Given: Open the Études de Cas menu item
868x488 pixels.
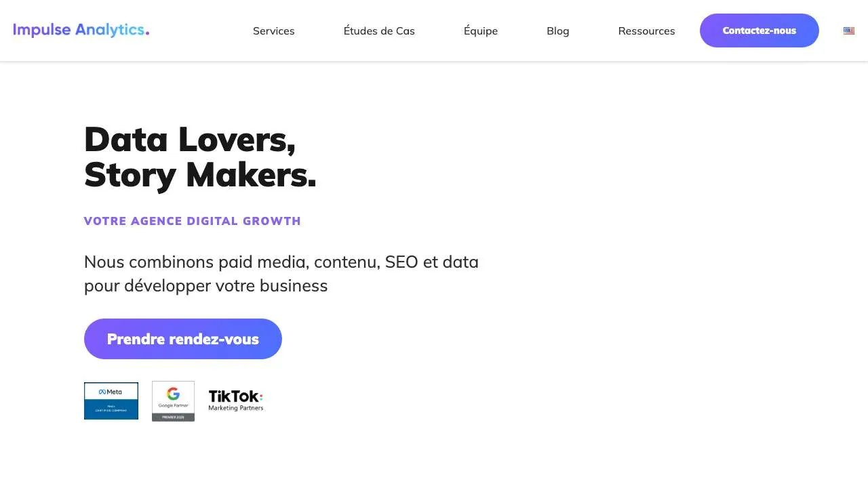Looking at the screenshot, I should [379, 30].
